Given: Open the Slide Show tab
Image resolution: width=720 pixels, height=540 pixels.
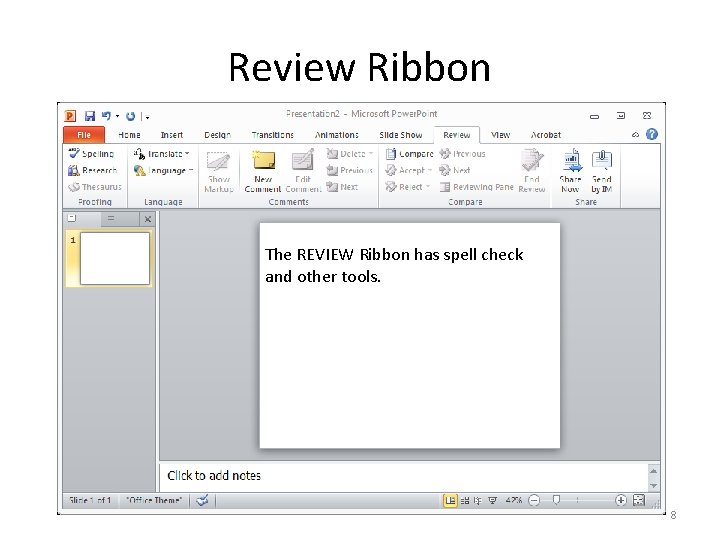Looking at the screenshot, I should pos(401,135).
